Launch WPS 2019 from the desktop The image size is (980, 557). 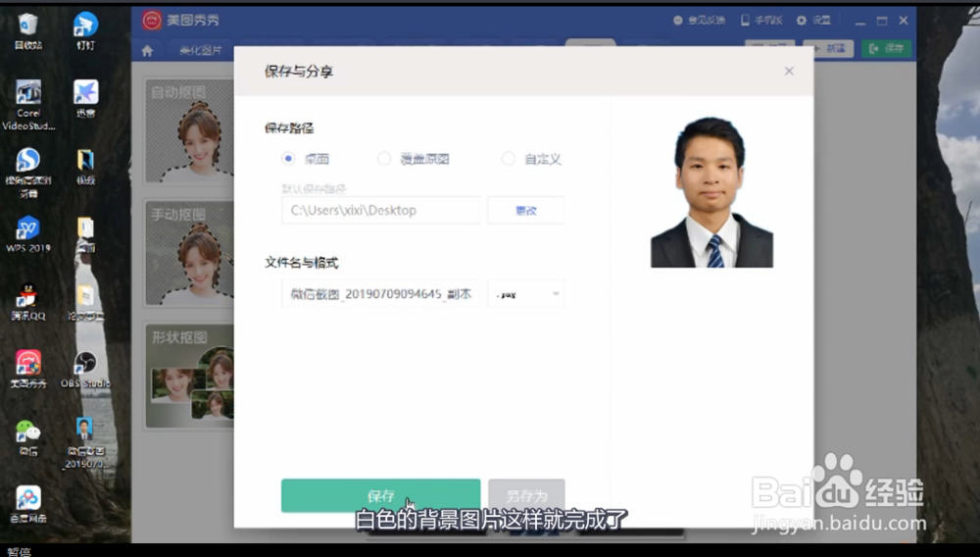point(28,233)
